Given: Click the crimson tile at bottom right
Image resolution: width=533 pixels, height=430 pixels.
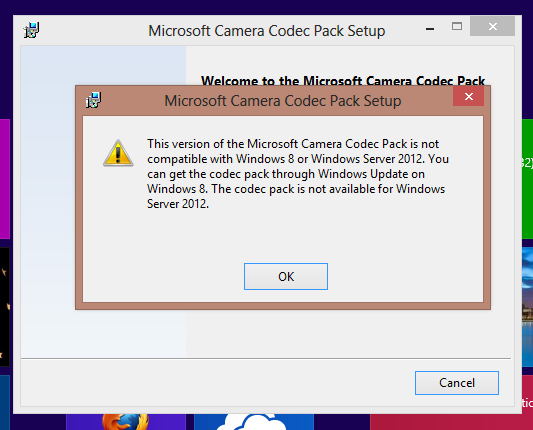Looking at the screenshot, I should tap(451, 422).
